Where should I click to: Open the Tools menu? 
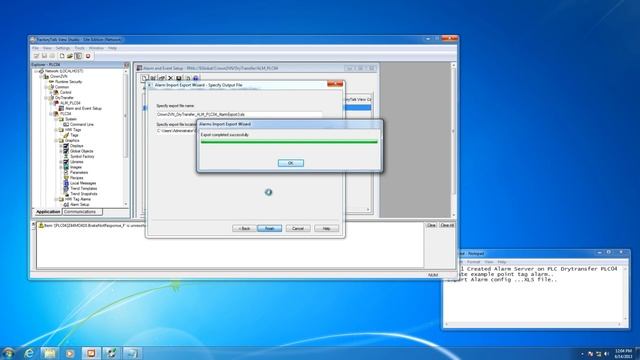(x=80, y=48)
